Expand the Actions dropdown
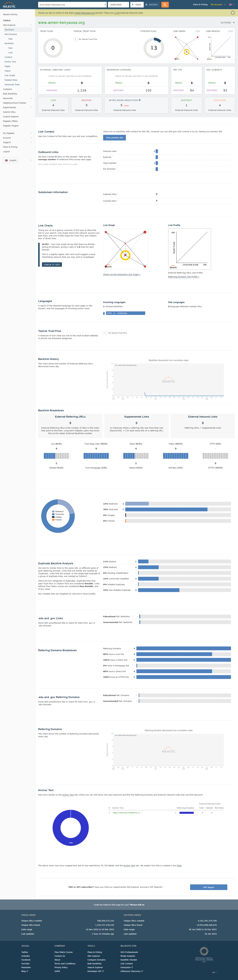 pos(228,22)
